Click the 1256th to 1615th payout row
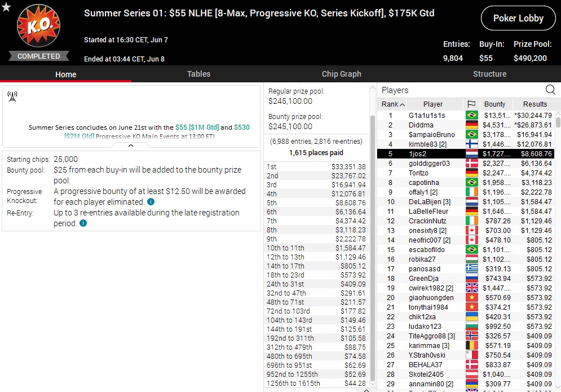561x392 pixels. point(316,384)
